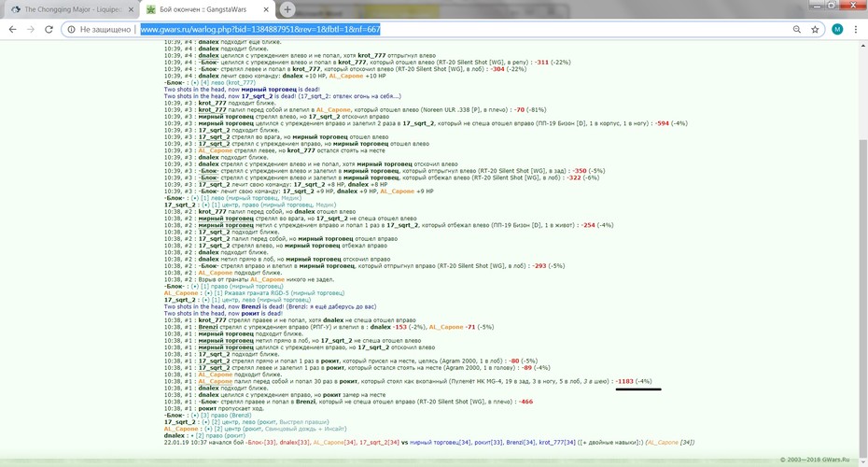Open the Chrome three-dot menu

click(x=855, y=29)
